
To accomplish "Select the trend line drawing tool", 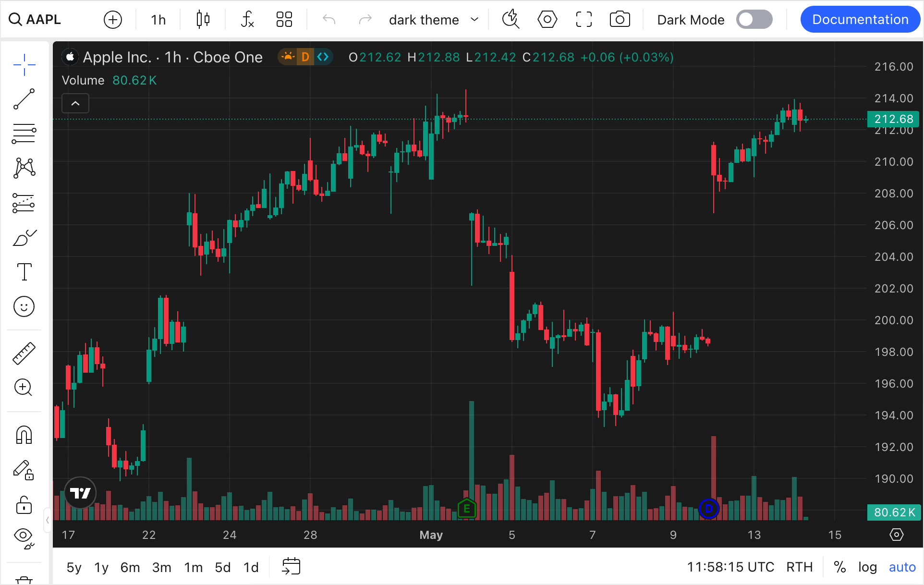I will (x=24, y=99).
